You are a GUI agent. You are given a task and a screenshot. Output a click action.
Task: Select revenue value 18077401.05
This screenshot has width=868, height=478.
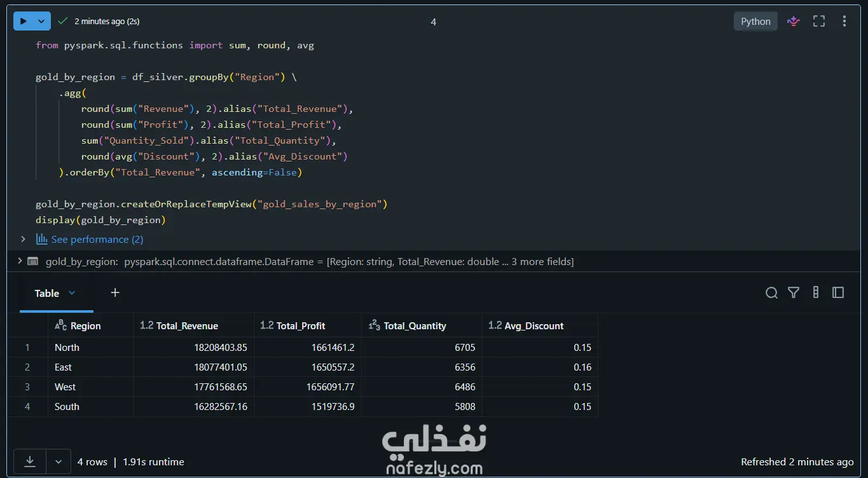pos(194,367)
